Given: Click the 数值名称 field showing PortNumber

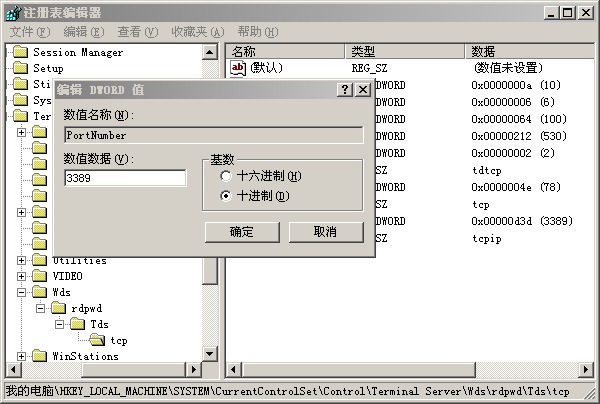Looking at the screenshot, I should pos(214,135).
